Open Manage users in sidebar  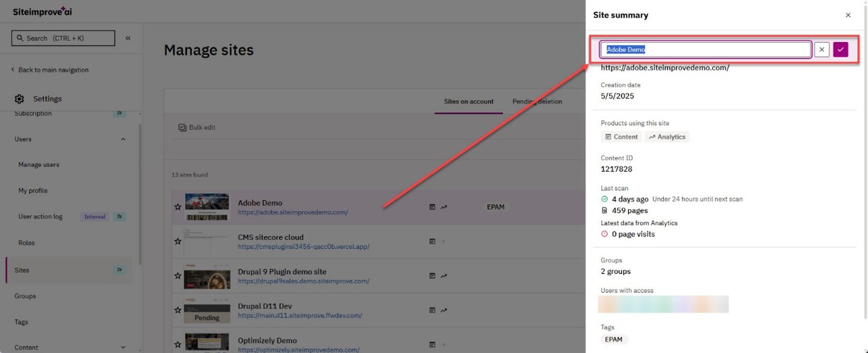(x=39, y=165)
